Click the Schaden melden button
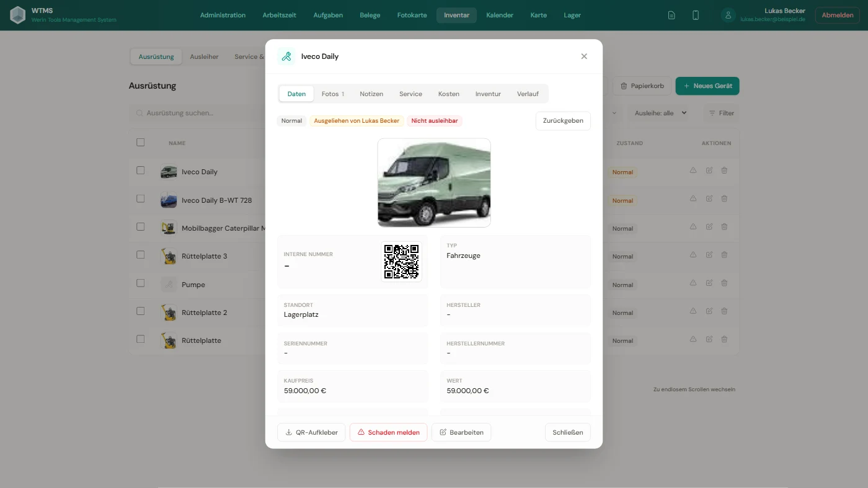The image size is (868, 488). (x=388, y=432)
